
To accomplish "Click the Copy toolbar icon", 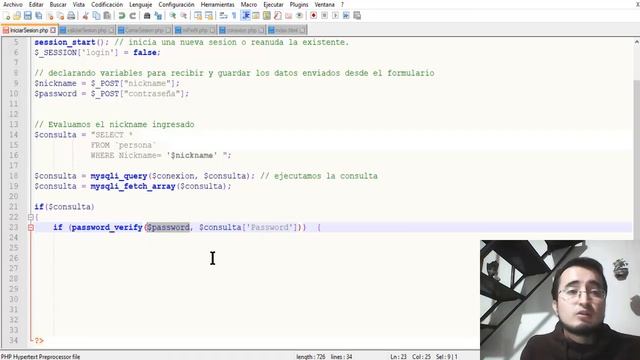I will 96,16.
